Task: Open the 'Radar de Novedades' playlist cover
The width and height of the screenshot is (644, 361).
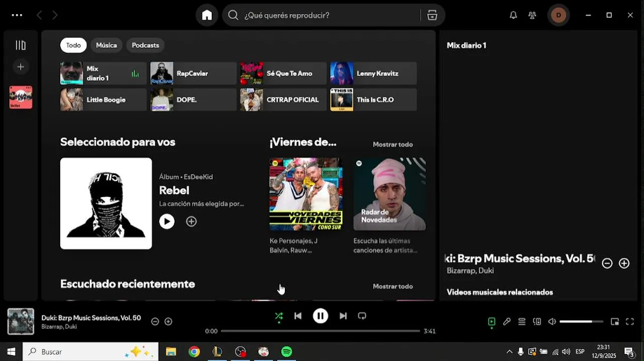Action: [390, 195]
